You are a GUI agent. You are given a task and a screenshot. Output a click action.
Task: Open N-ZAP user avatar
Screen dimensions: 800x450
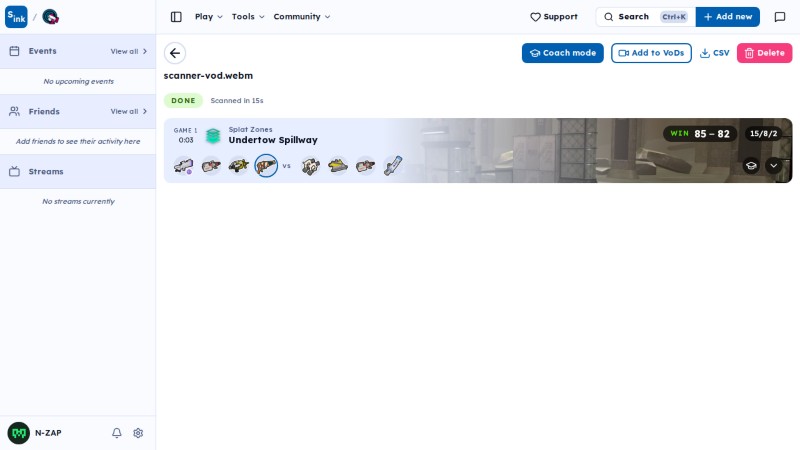tap(18, 433)
